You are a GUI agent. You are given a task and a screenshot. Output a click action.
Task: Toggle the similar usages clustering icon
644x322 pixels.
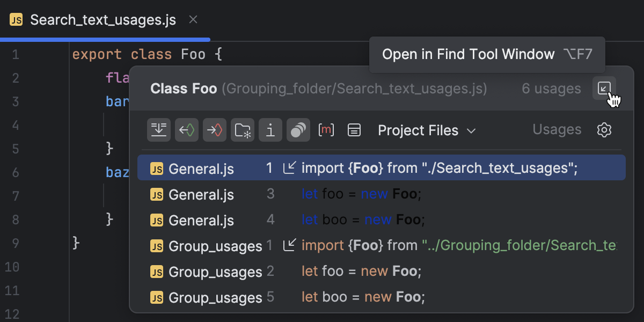pyautogui.click(x=298, y=130)
